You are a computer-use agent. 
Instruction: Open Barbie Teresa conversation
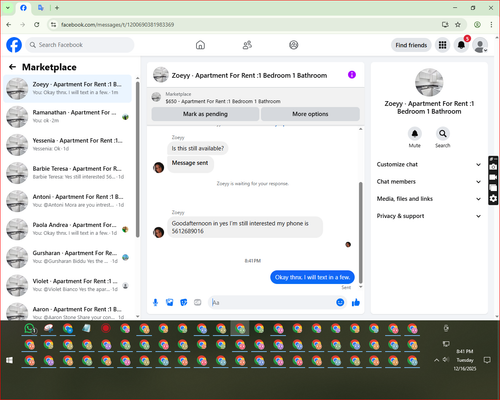pos(68,173)
